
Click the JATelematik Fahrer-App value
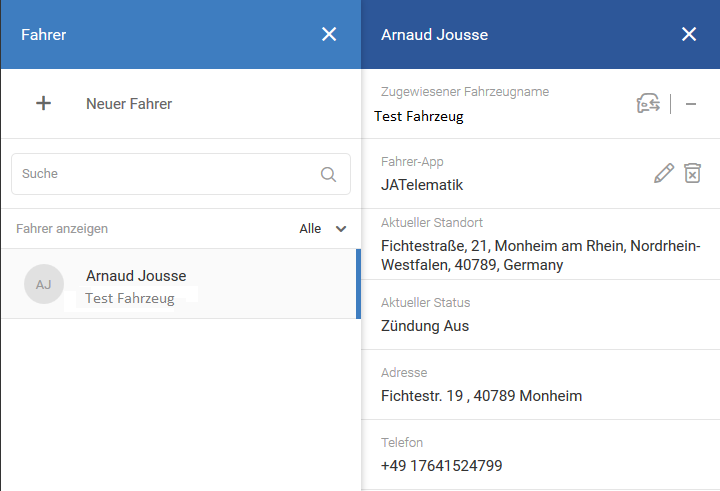point(422,185)
